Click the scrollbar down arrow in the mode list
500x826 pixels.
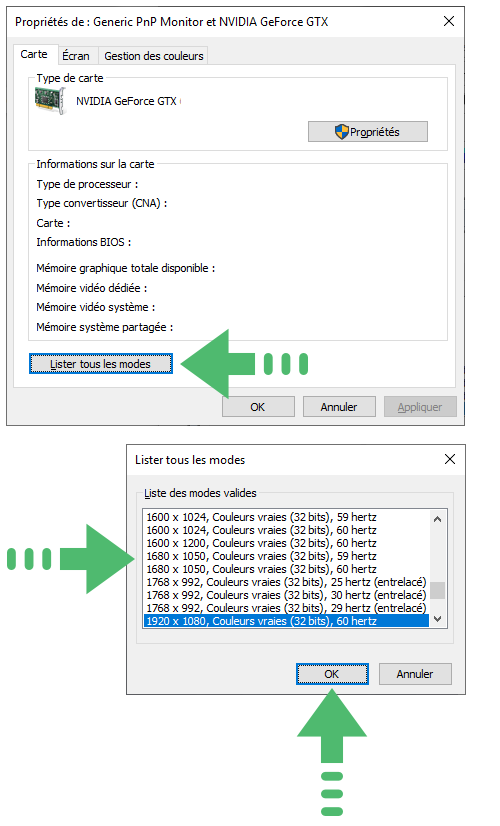pos(437,620)
